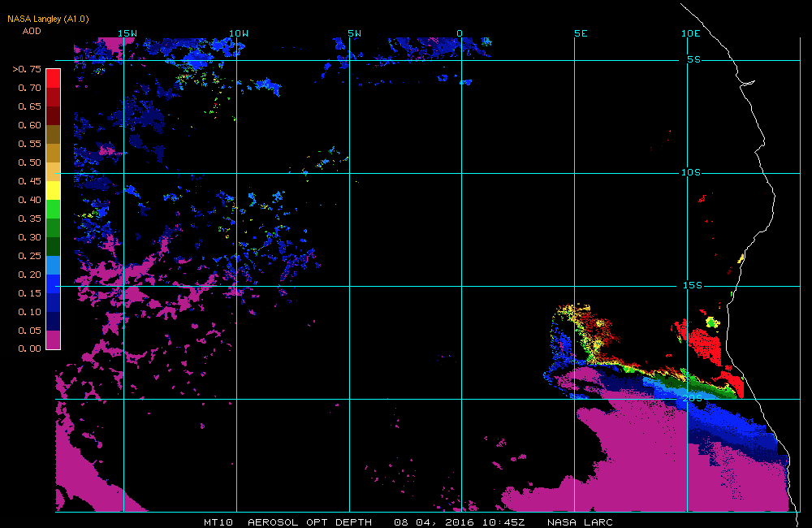
Task: Click the "0.10" legend value
Action: click(x=29, y=312)
